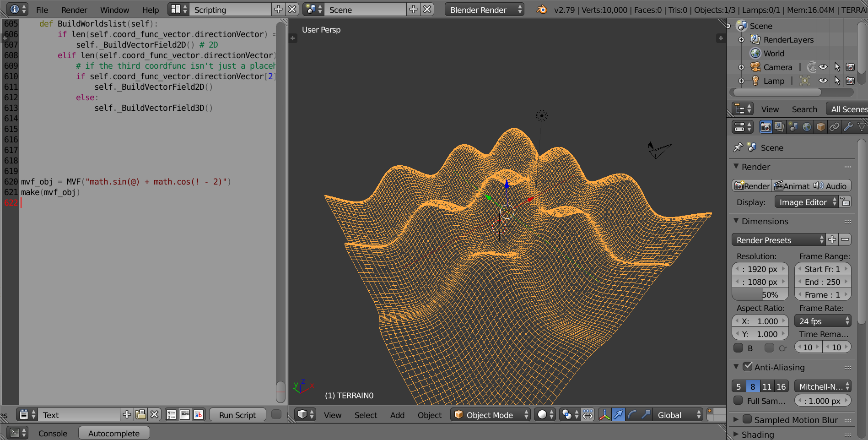Viewport: 868px width, 440px height.
Task: Expand the Camera item in the Outliner
Action: click(742, 67)
